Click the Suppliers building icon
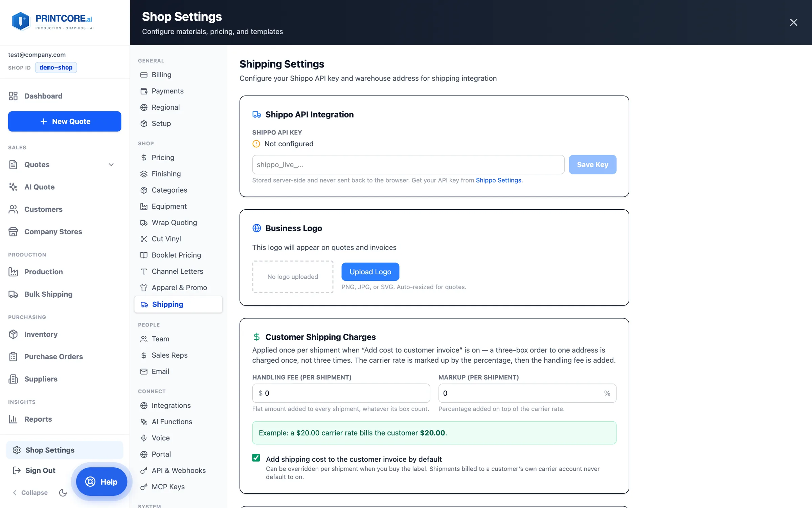 (x=13, y=379)
